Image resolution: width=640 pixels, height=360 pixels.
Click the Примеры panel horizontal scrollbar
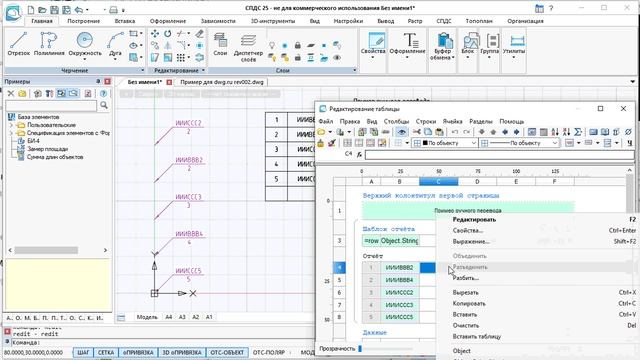tap(46, 250)
